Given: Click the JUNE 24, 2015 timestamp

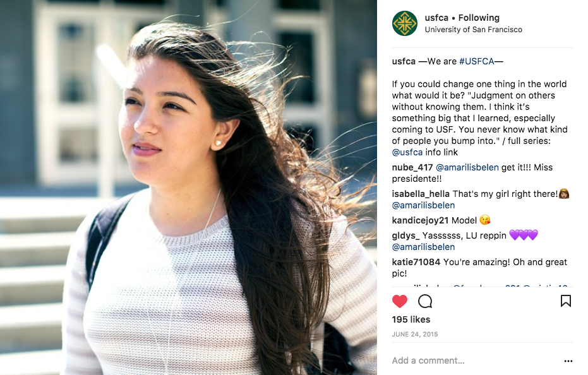Looking at the screenshot, I should click(415, 334).
